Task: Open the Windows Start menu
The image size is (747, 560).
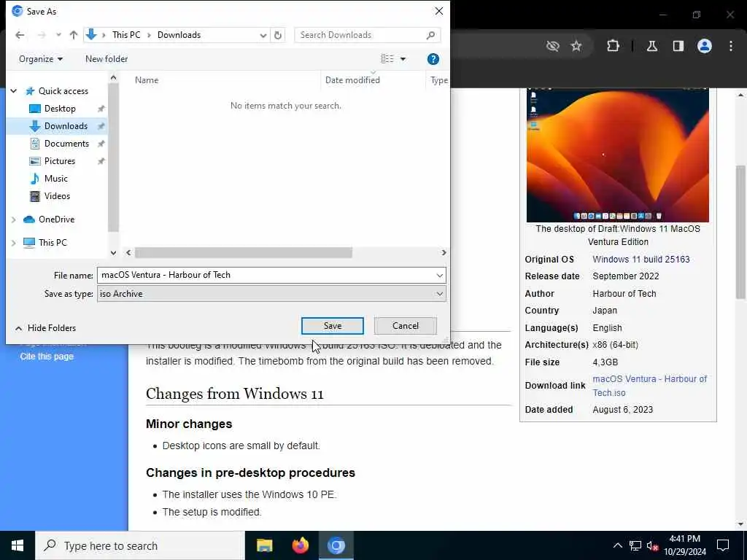Action: click(18, 545)
